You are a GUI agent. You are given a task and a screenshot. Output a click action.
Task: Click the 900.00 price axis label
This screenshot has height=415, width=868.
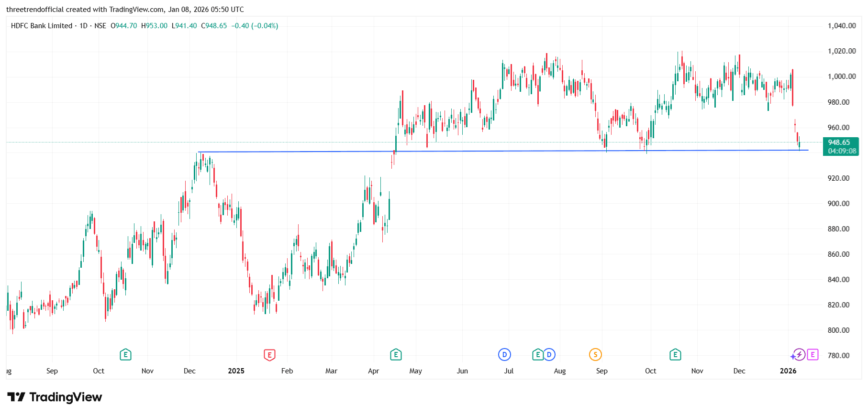tap(839, 204)
